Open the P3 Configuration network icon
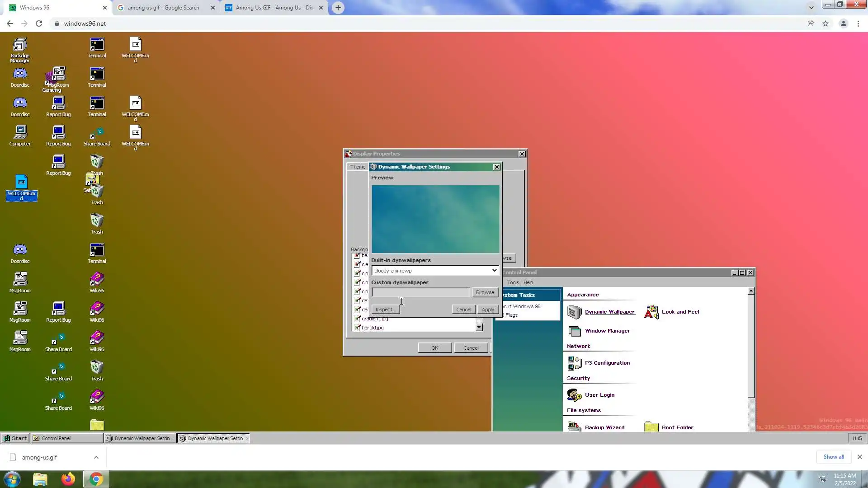 pyautogui.click(x=574, y=363)
